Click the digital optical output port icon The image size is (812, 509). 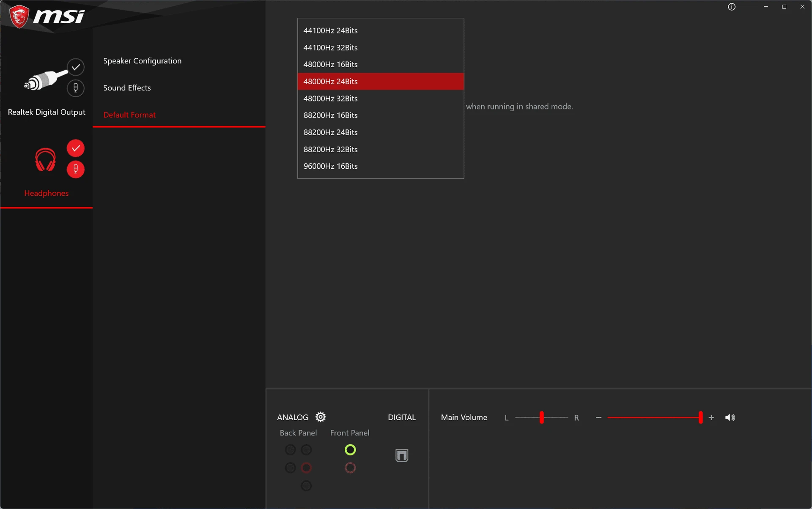point(402,455)
